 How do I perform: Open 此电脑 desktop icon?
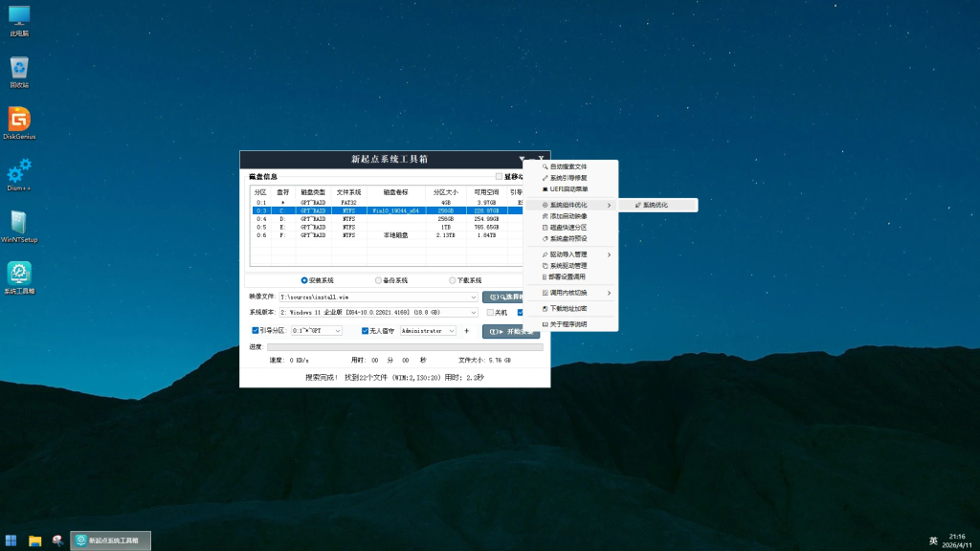click(x=19, y=19)
